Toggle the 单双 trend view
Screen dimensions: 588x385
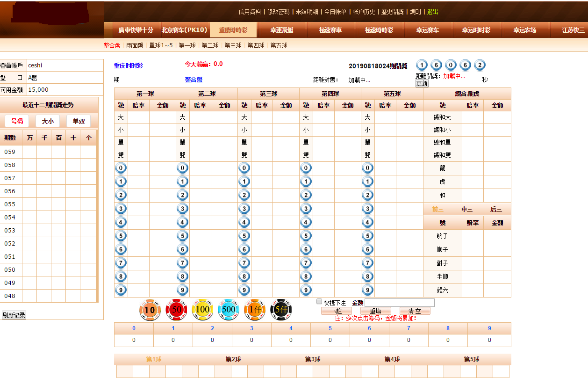click(x=79, y=121)
